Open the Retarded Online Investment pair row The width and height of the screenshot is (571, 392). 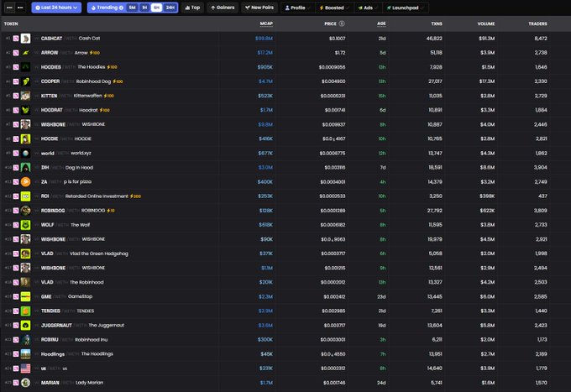point(285,196)
